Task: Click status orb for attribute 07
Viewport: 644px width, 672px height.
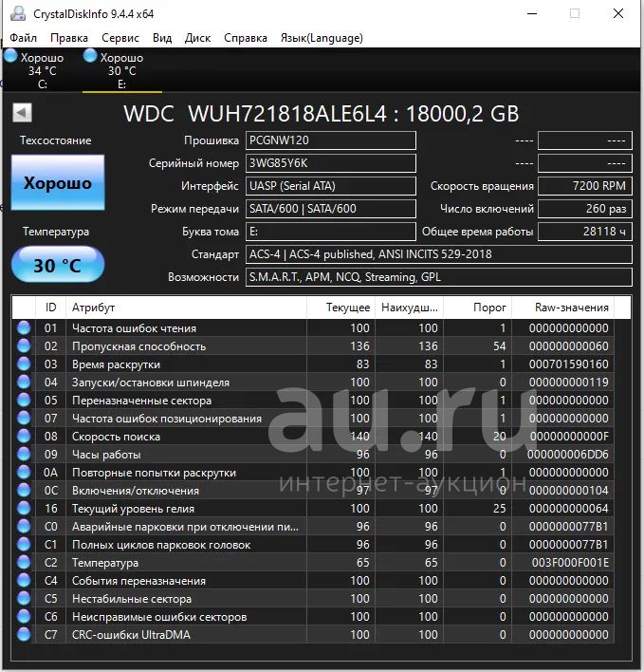Action: (x=24, y=418)
